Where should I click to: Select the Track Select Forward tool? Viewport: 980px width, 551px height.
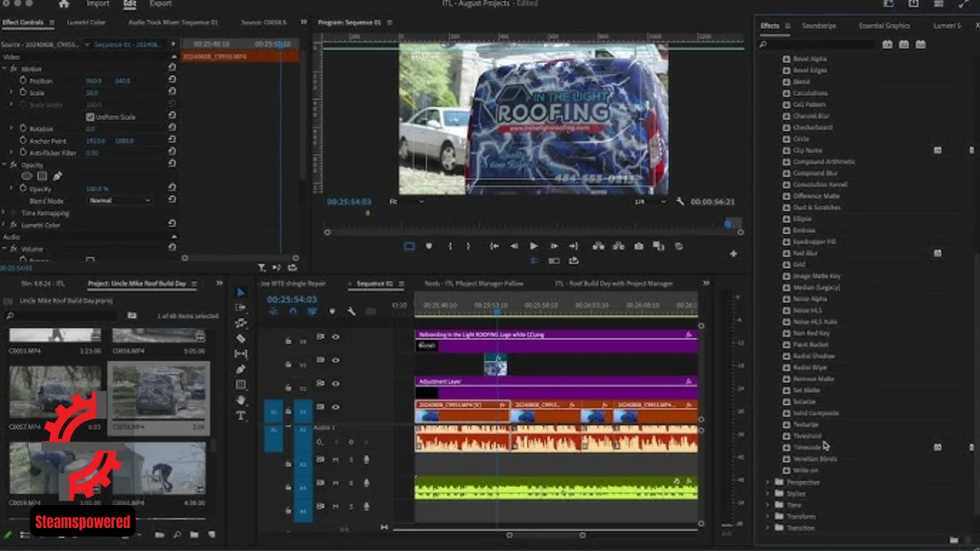240,308
